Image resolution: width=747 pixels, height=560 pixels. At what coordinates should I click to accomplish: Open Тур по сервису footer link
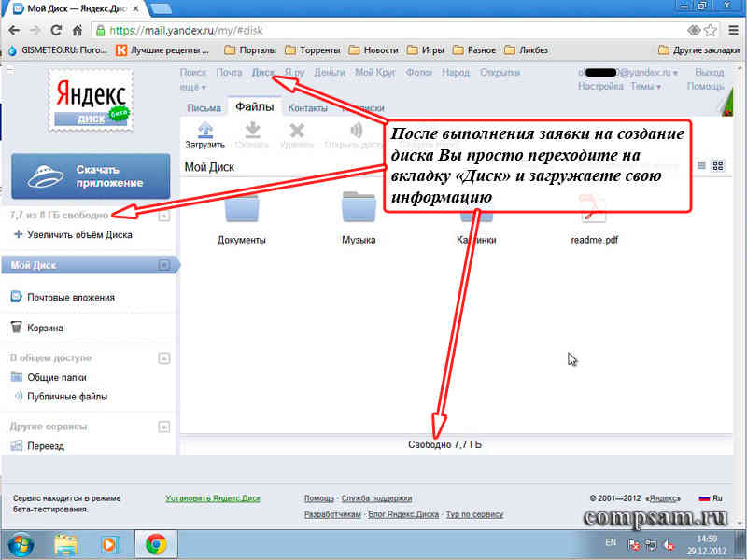[474, 514]
